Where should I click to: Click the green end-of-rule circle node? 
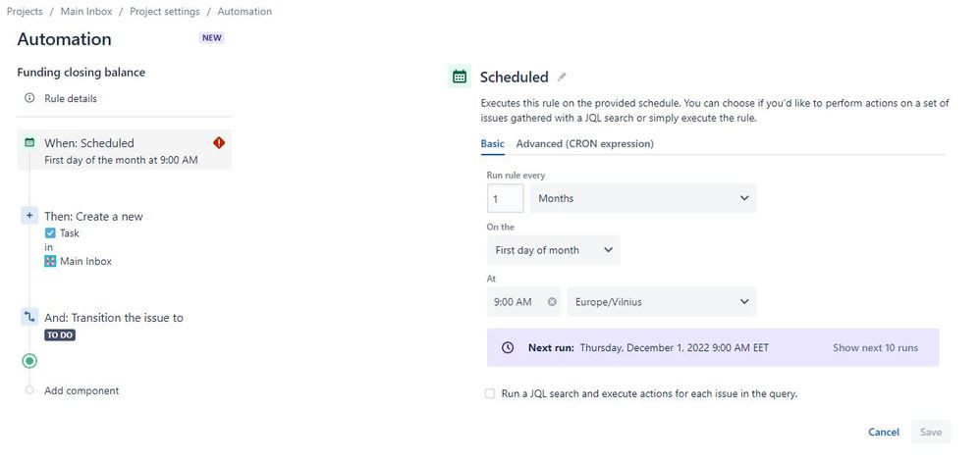tap(29, 361)
